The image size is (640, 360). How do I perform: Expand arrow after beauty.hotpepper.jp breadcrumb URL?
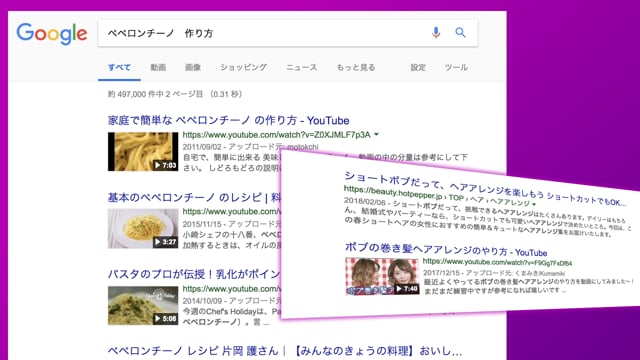[x=534, y=204]
